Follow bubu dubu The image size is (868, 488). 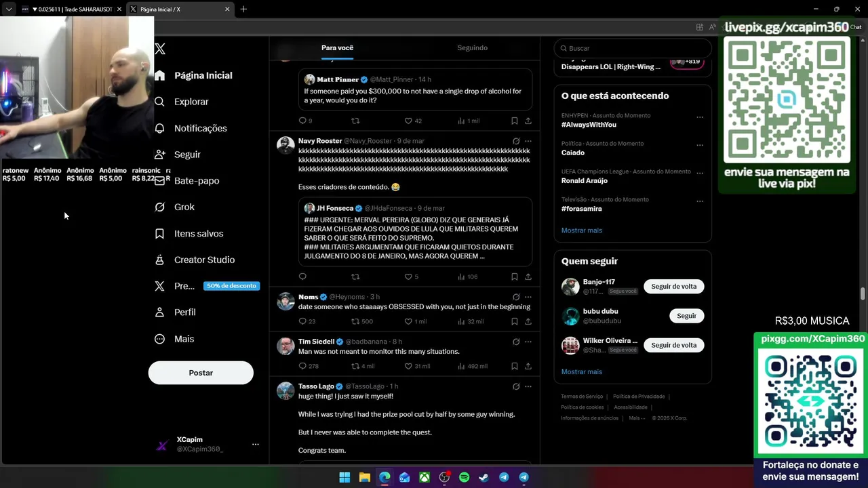[x=686, y=316]
